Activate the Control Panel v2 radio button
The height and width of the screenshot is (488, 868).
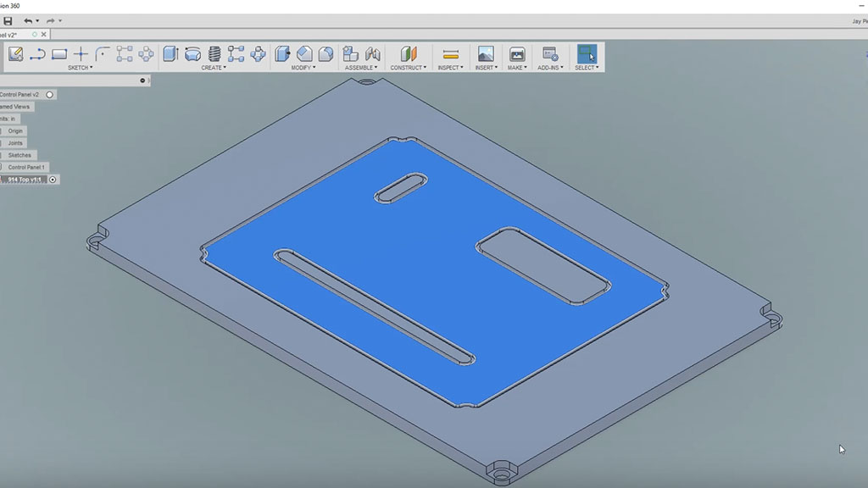[50, 95]
